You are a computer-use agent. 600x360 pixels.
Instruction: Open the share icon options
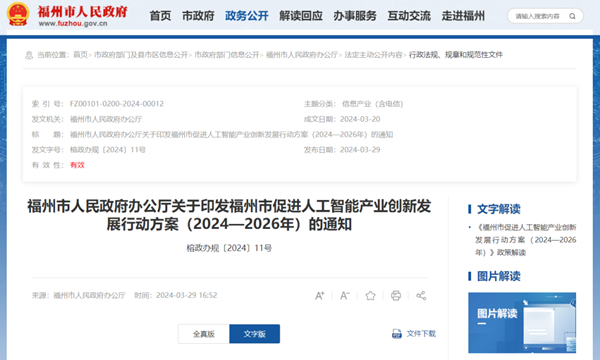[x=421, y=296]
